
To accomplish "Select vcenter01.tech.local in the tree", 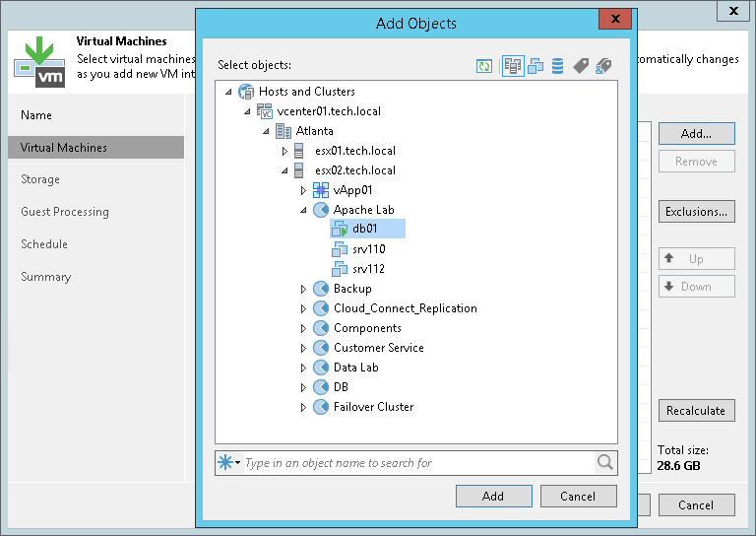I will click(329, 111).
